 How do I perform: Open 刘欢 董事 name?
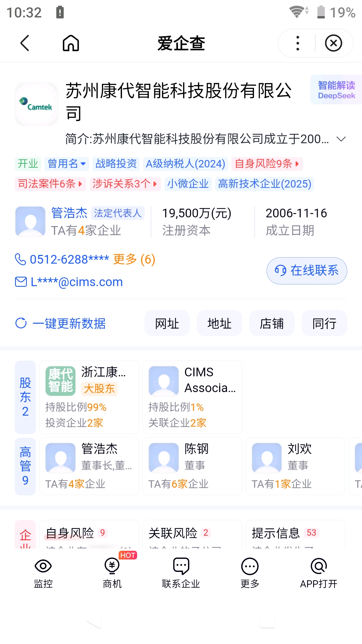300,449
